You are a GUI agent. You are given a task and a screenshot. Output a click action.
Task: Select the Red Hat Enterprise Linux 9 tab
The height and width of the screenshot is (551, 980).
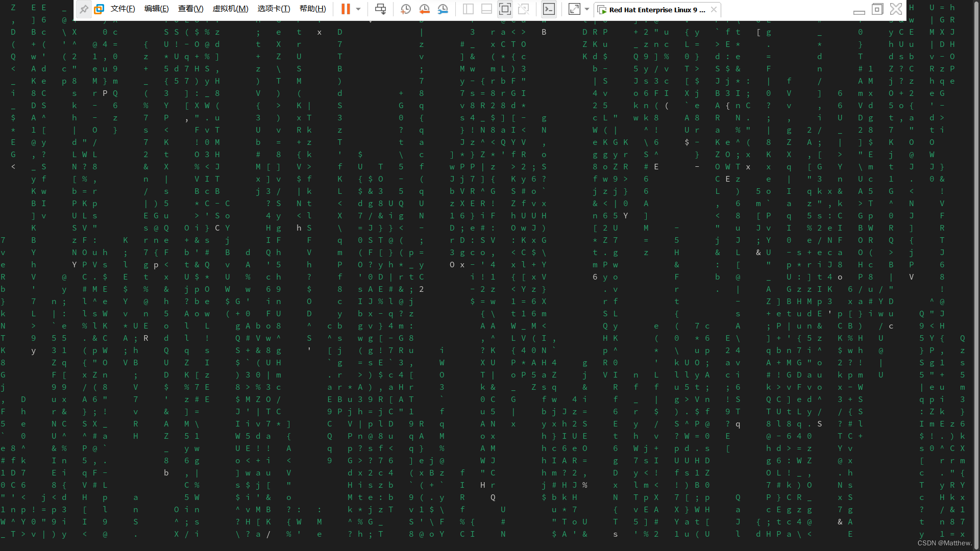click(x=653, y=10)
